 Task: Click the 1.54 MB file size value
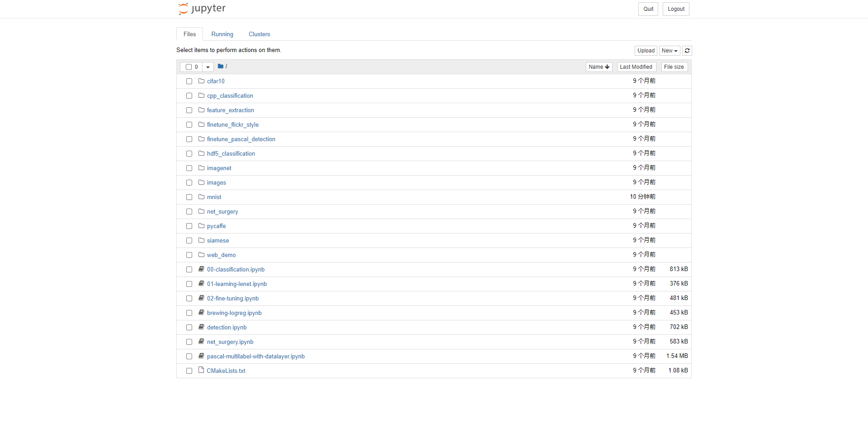tap(677, 356)
